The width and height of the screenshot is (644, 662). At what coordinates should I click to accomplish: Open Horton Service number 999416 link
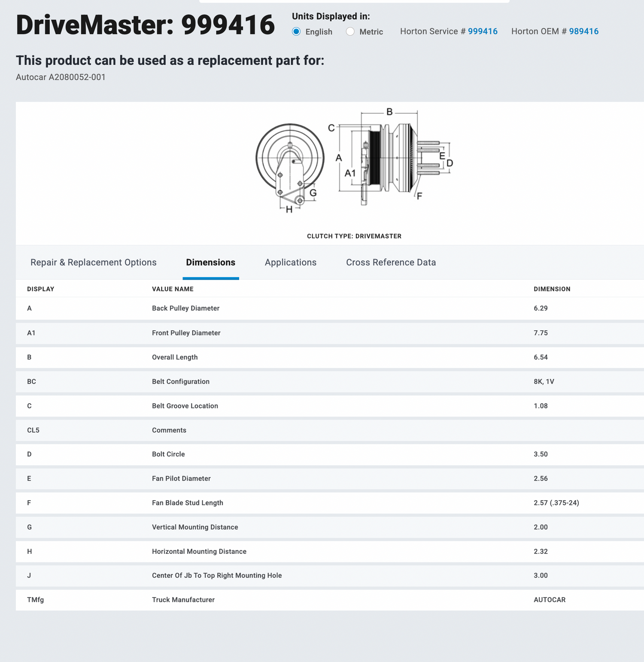pos(483,31)
